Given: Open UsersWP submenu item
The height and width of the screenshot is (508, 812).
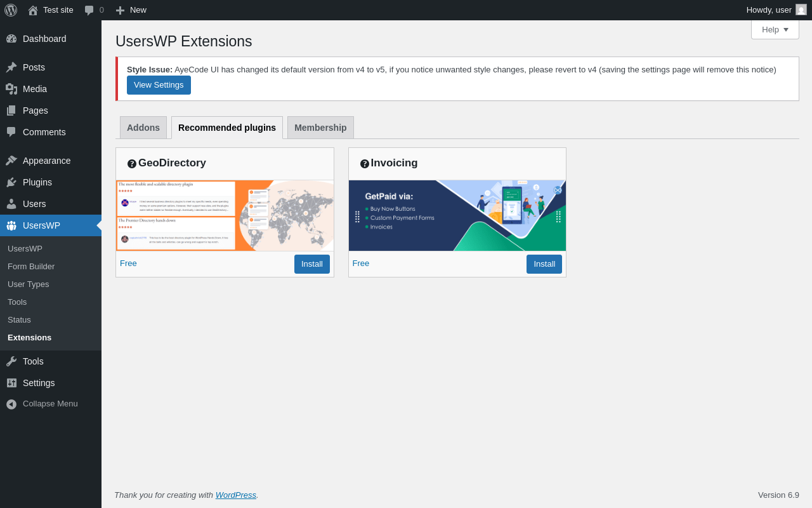Looking at the screenshot, I should [51, 249].
